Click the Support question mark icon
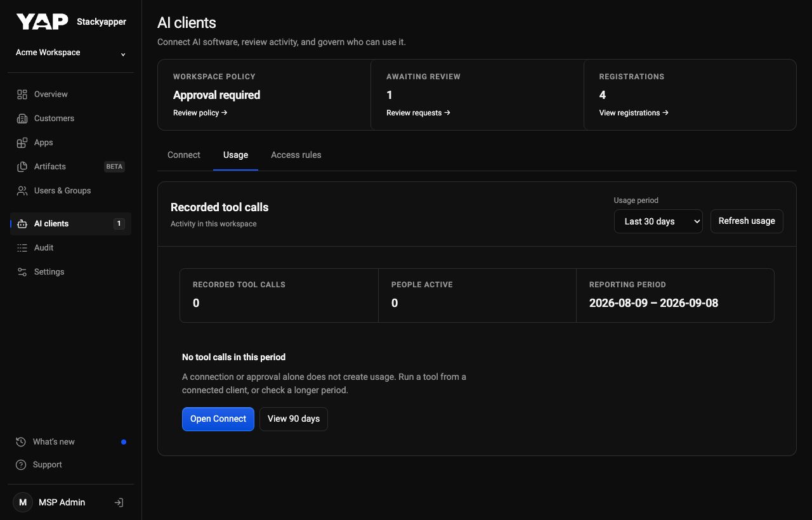Image resolution: width=812 pixels, height=520 pixels. (x=21, y=465)
